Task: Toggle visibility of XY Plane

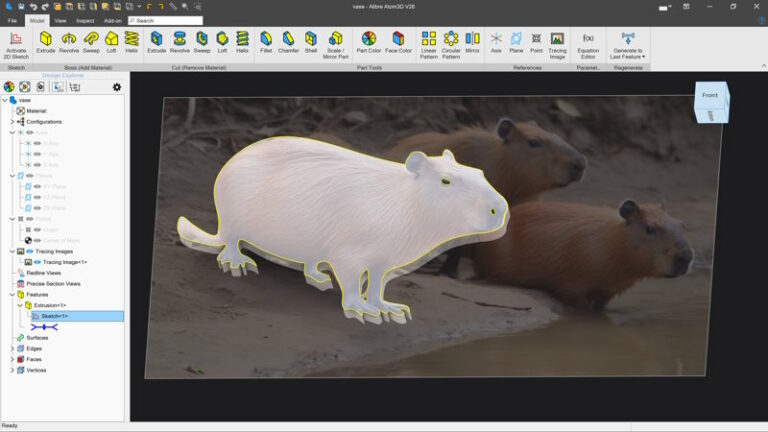Action: (37, 187)
